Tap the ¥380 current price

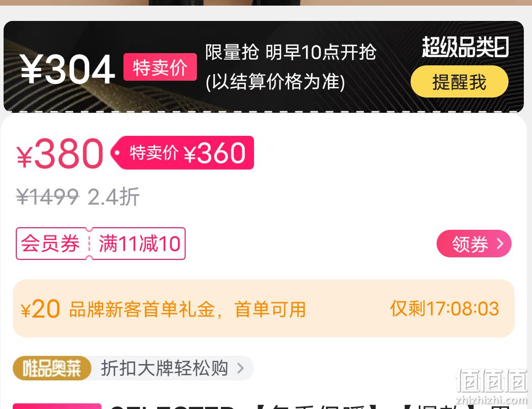tap(60, 153)
